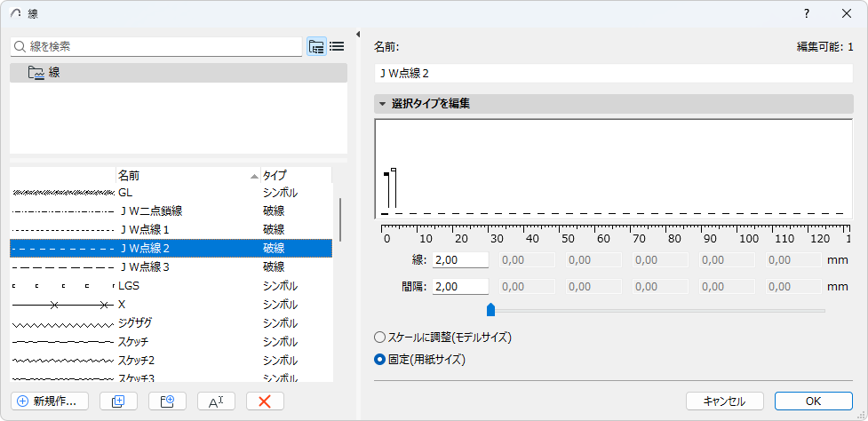Screen dimensions: 868x421
Task: Select the ＪＷ二点鎖線 row
Action: [171, 210]
